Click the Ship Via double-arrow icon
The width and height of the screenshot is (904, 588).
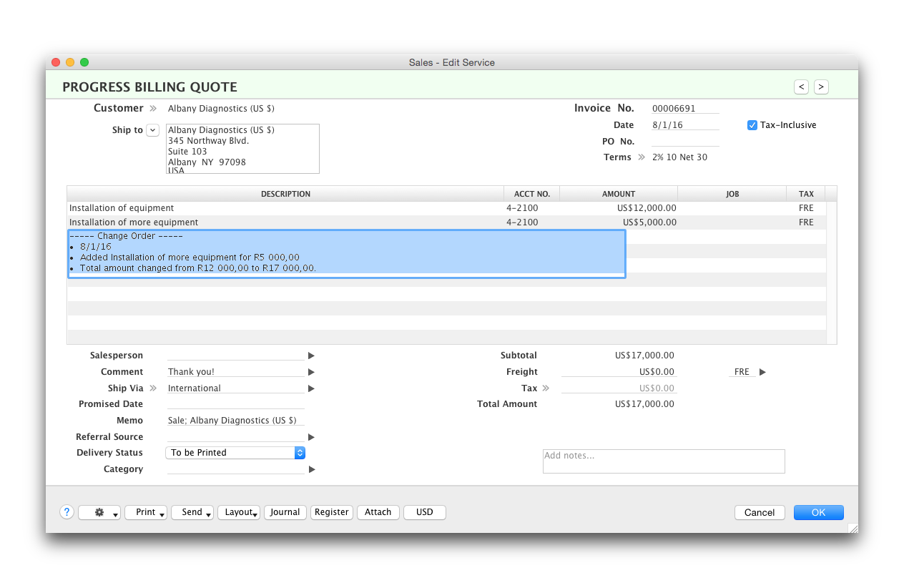[152, 388]
